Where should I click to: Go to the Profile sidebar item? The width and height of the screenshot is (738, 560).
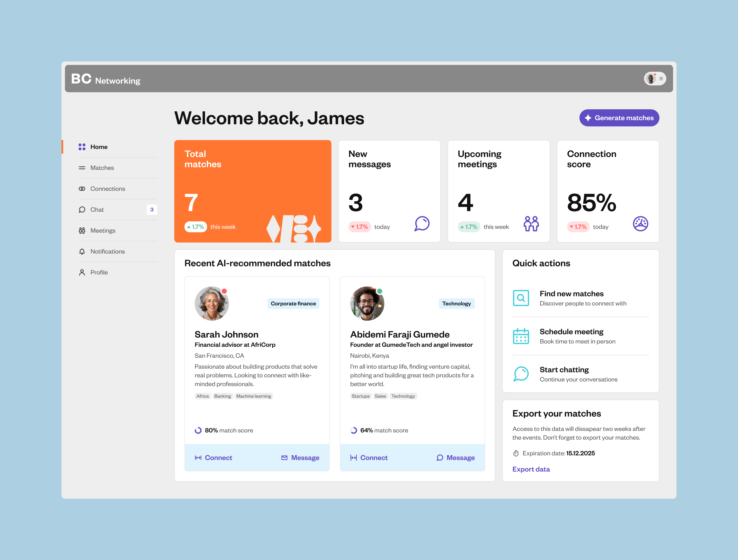pyautogui.click(x=99, y=273)
